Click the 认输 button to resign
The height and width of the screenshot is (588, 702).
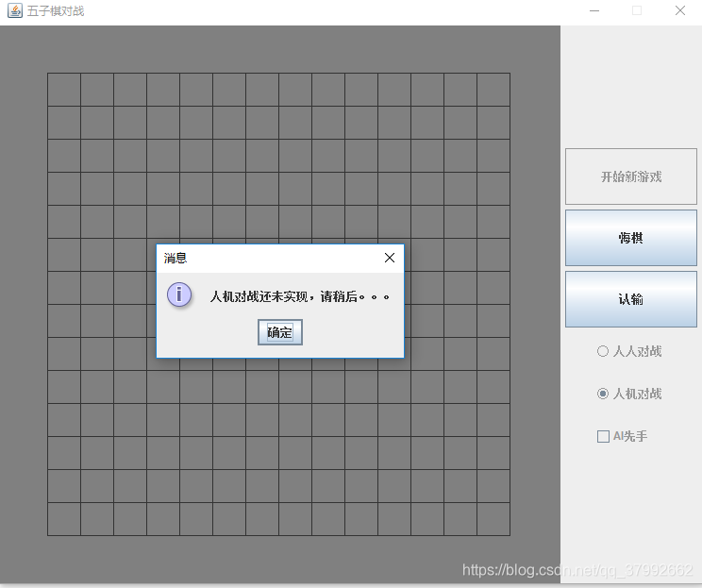click(x=631, y=299)
